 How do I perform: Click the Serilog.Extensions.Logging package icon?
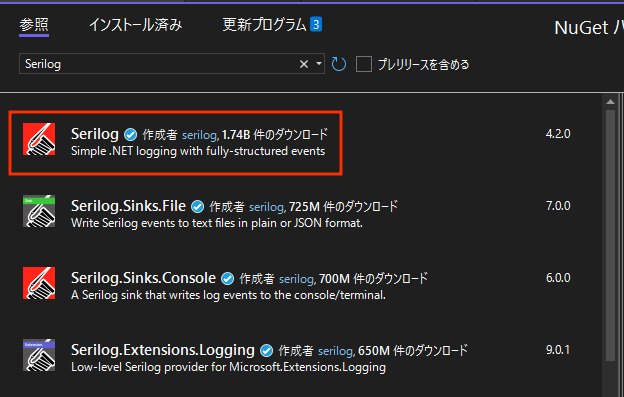click(x=39, y=355)
